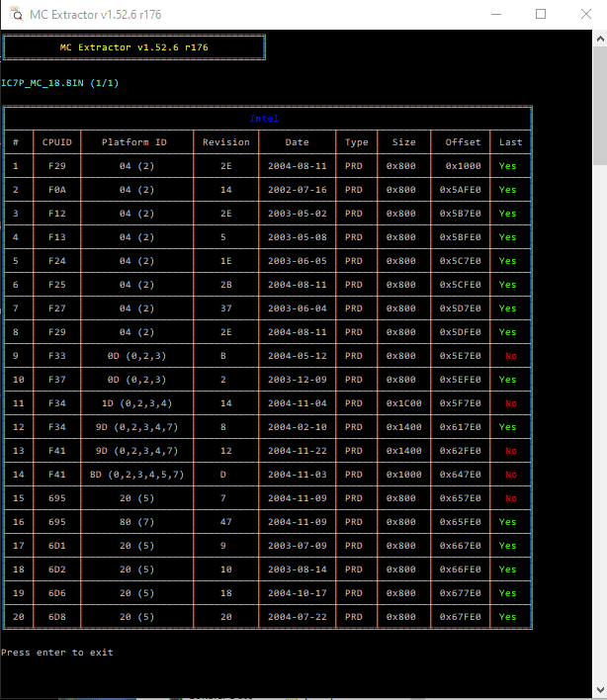Click the Size column header
The width and height of the screenshot is (607, 700).
click(403, 142)
